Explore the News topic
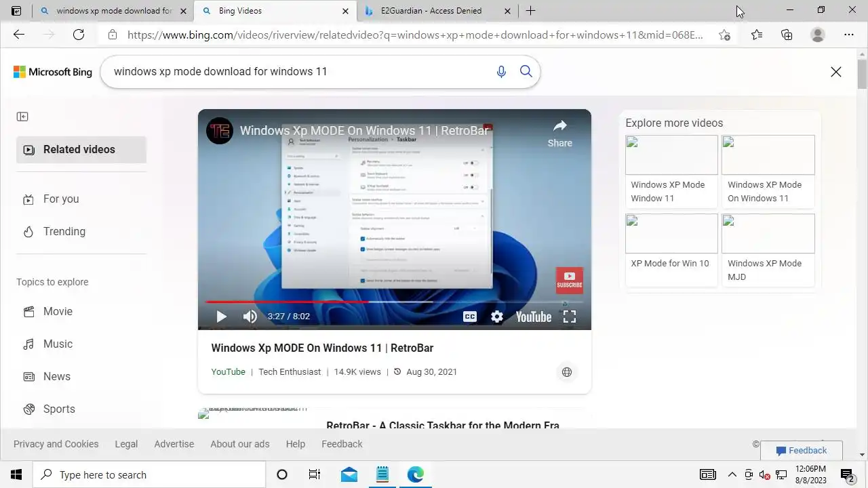 [x=81, y=376]
